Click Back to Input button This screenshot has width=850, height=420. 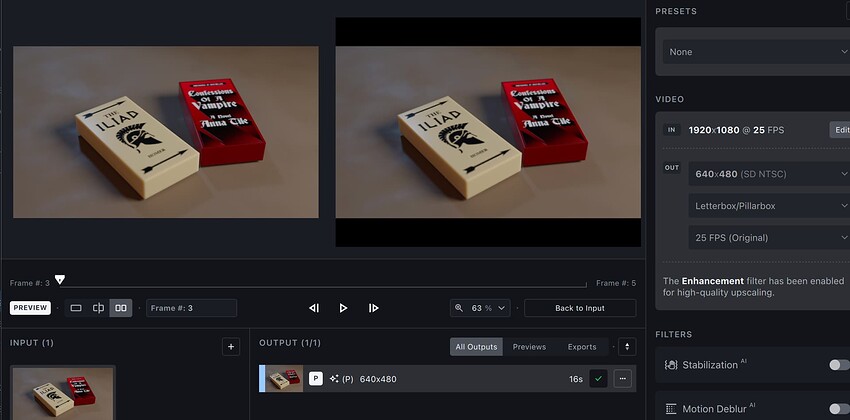click(x=580, y=308)
